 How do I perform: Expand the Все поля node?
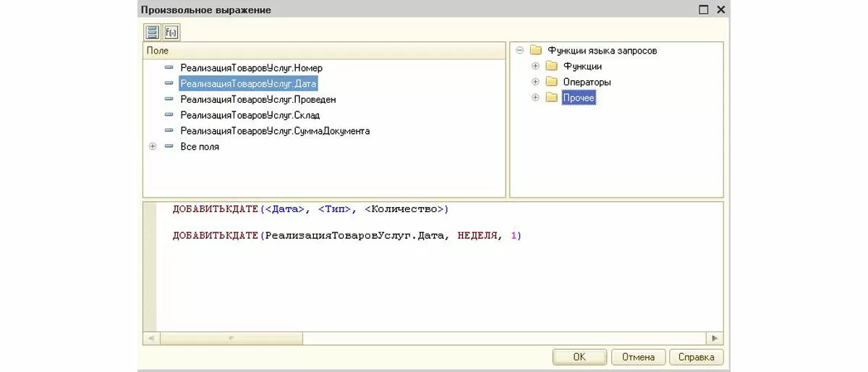click(x=153, y=146)
